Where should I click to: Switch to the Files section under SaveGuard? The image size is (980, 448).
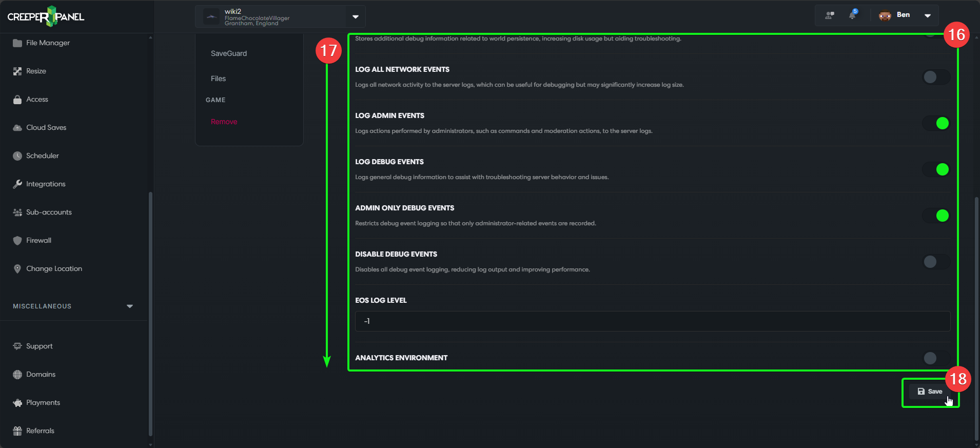click(x=218, y=79)
